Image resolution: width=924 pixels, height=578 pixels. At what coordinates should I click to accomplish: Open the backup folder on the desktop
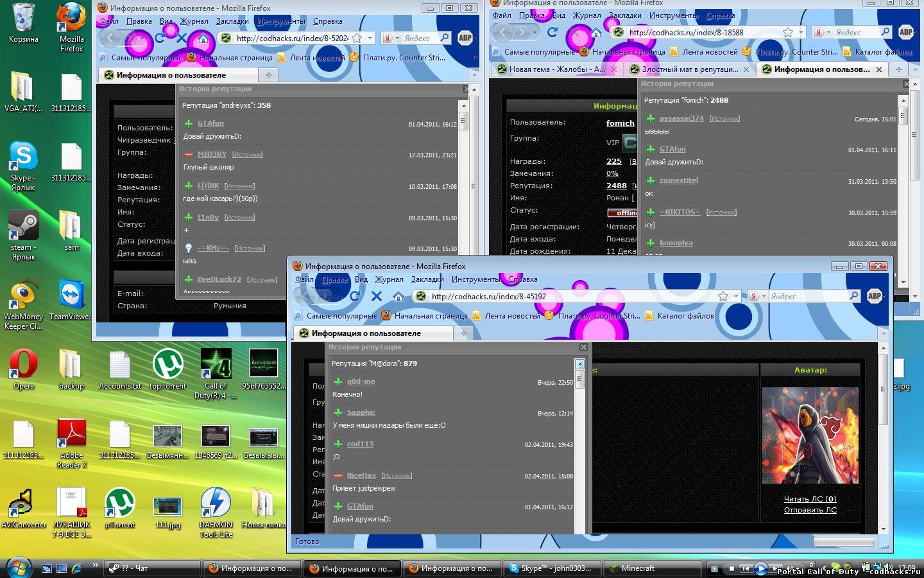pos(71,369)
